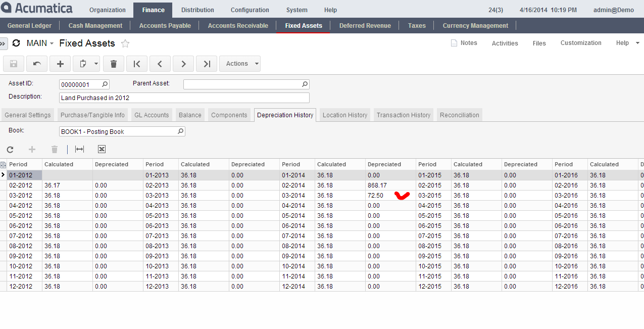Refresh the depreciation history grid
644x329 pixels.
tap(10, 149)
